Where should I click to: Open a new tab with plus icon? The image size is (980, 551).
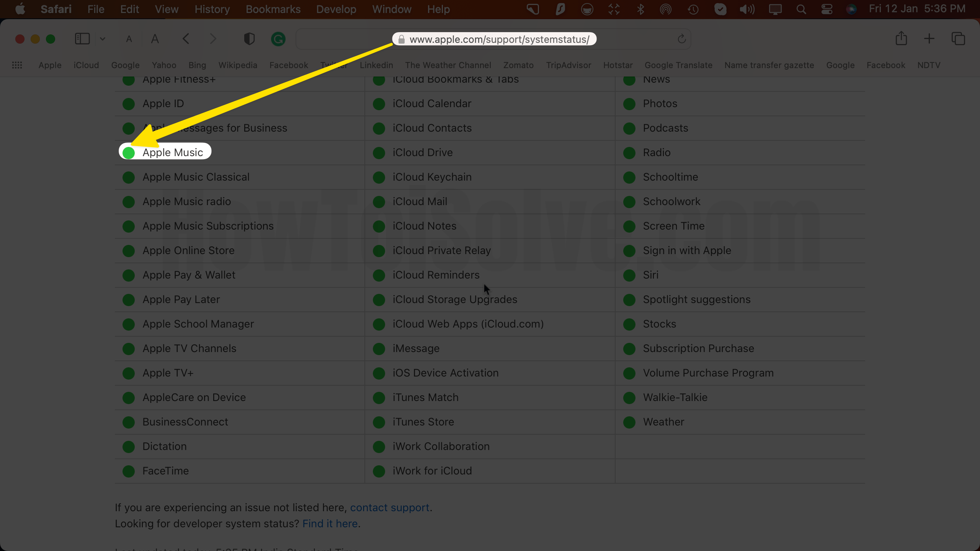[x=929, y=39]
